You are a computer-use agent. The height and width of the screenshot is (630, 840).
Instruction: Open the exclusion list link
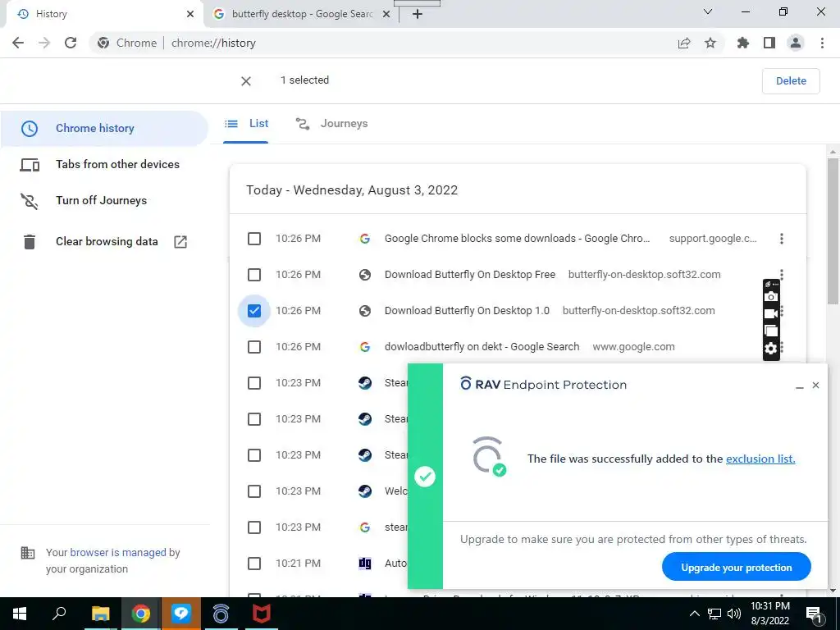point(760,459)
